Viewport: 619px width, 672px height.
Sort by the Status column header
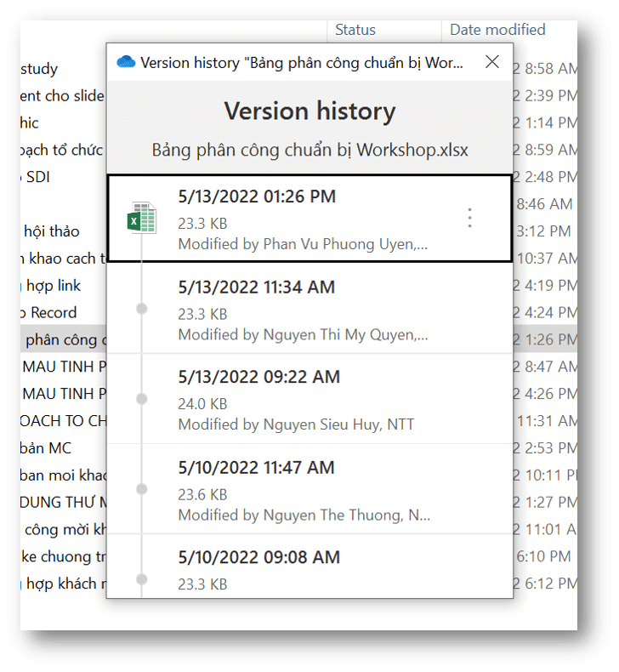[355, 30]
